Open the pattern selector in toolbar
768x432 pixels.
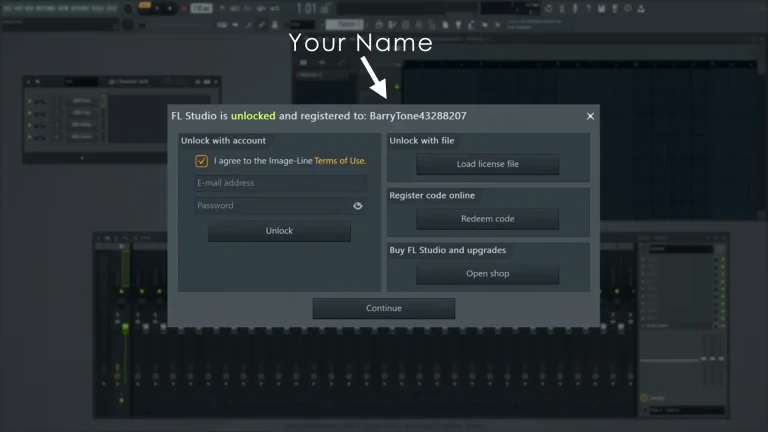click(345, 24)
